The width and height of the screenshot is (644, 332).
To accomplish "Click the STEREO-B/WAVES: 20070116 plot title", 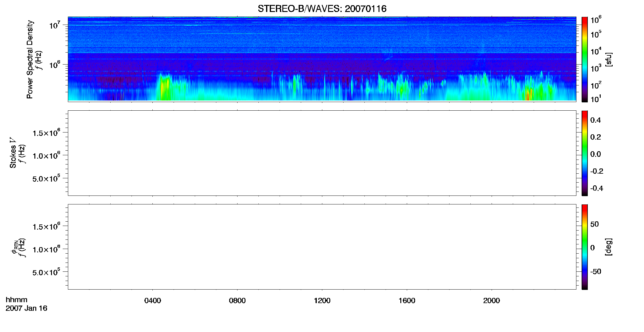I will pos(322,9).
